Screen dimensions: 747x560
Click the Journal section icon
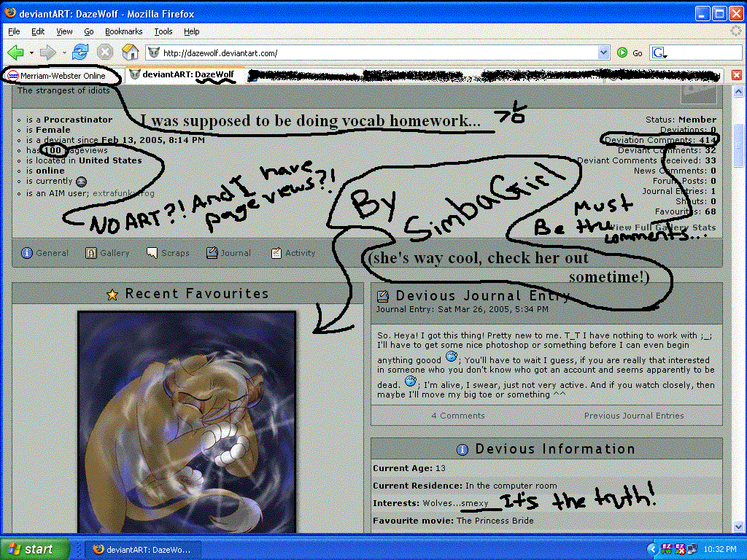(x=212, y=253)
